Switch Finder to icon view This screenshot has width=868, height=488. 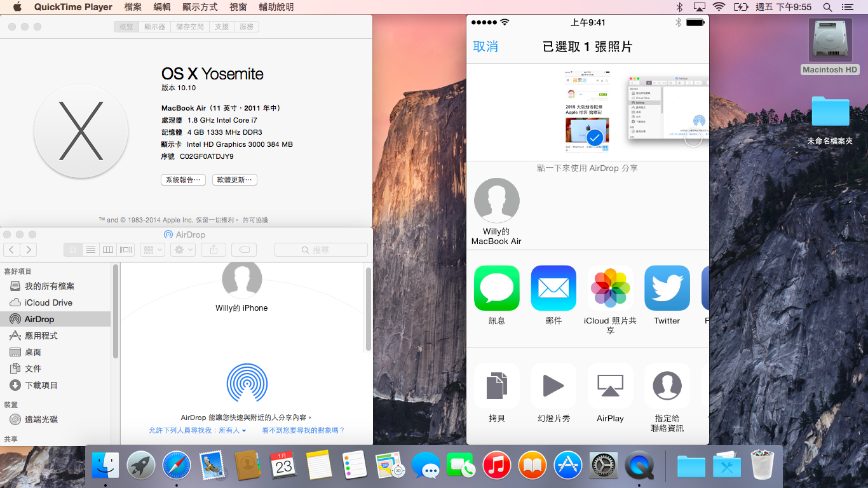72,250
